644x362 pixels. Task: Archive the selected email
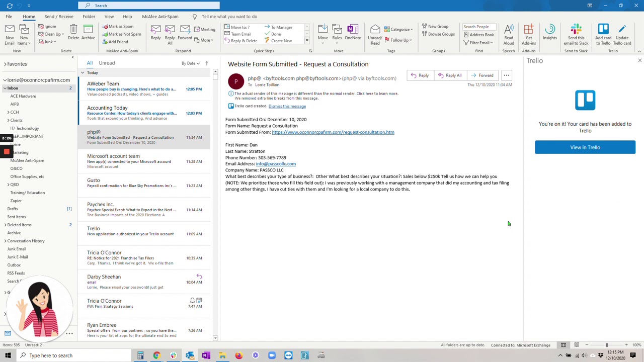[x=88, y=32]
